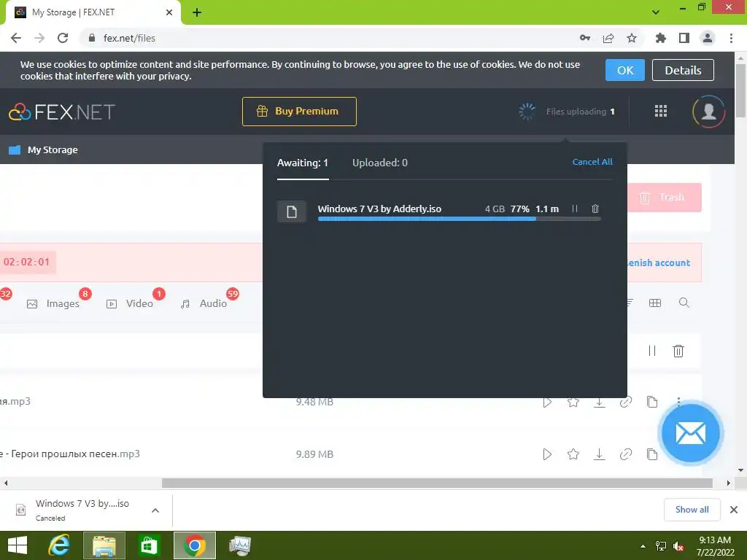Show all downloads button
747x560 pixels.
point(692,510)
